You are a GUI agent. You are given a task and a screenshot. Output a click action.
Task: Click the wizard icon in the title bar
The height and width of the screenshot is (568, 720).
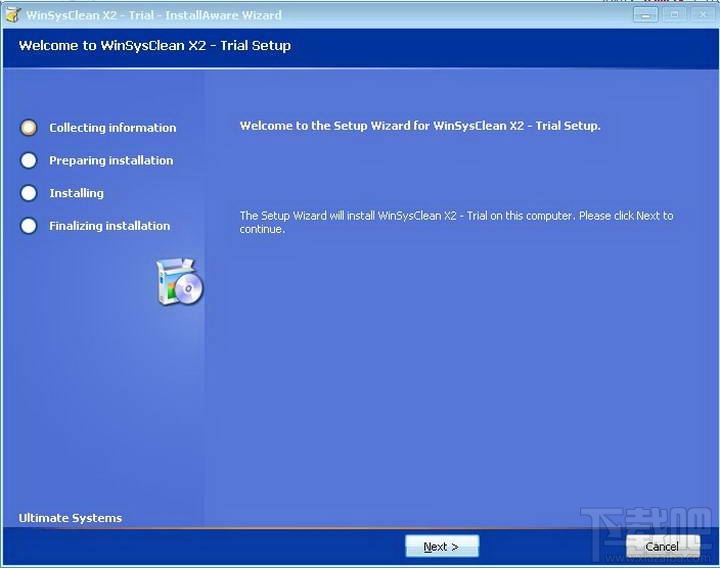pyautogui.click(x=12, y=15)
